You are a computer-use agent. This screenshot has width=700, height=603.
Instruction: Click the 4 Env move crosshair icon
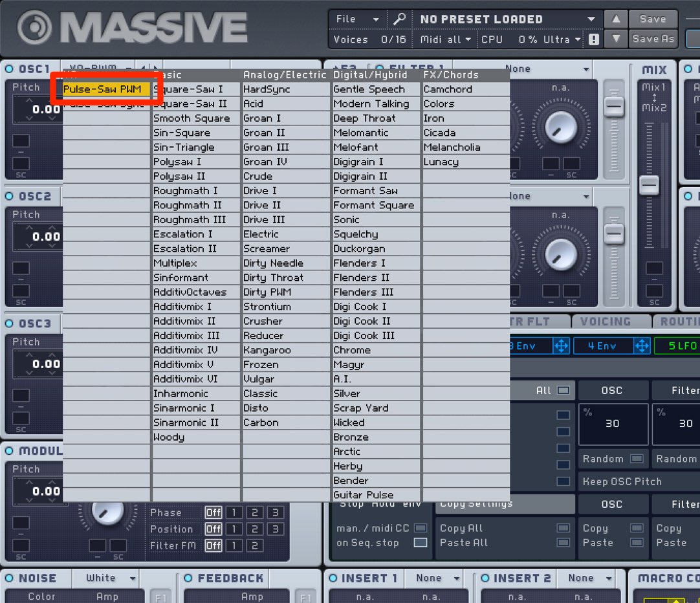642,345
